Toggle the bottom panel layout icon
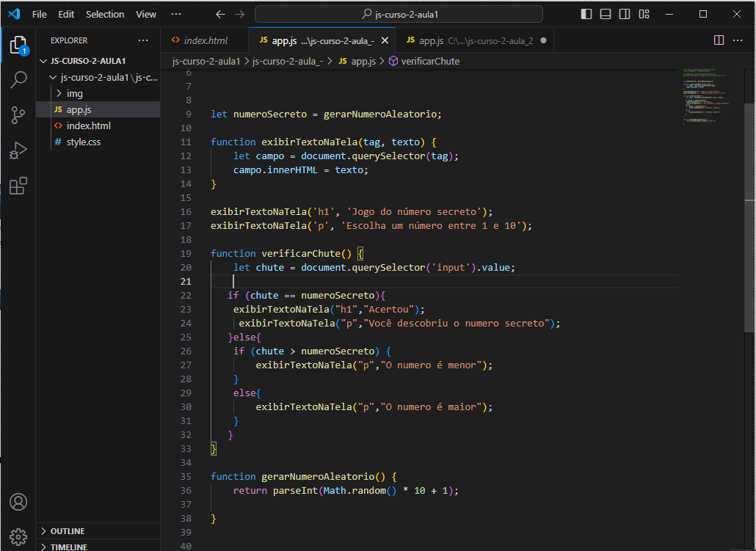Screen dimensions: 756x551 [x=606, y=14]
